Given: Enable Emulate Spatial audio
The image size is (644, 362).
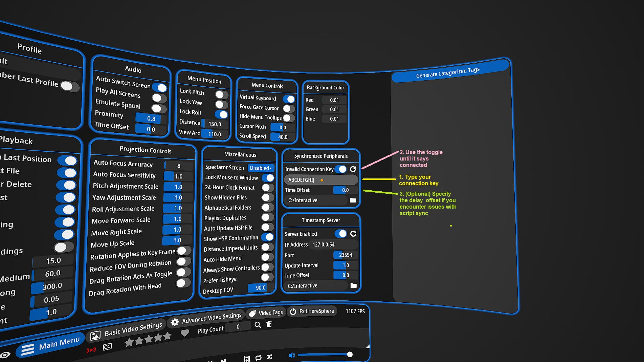Looking at the screenshot, I should [159, 108].
